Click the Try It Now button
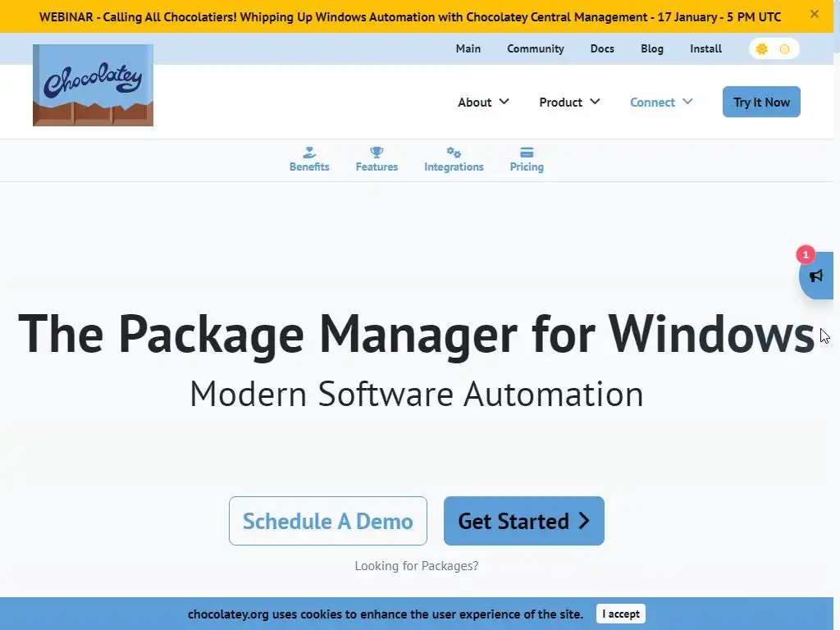840x630 pixels. click(x=760, y=102)
